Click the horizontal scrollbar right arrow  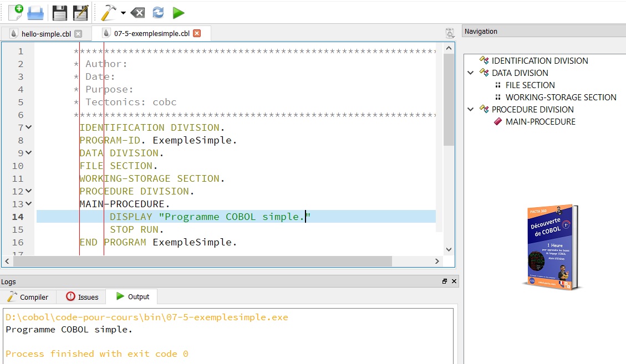[x=437, y=261]
